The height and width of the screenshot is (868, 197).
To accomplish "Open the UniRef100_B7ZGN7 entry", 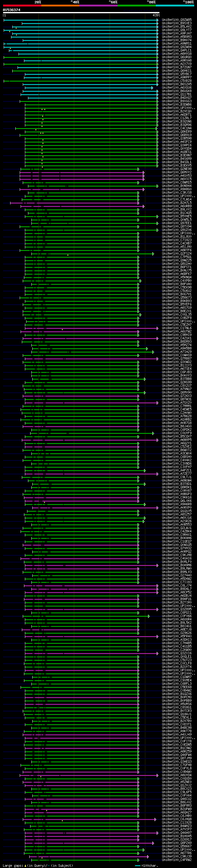I will tap(177, 67).
